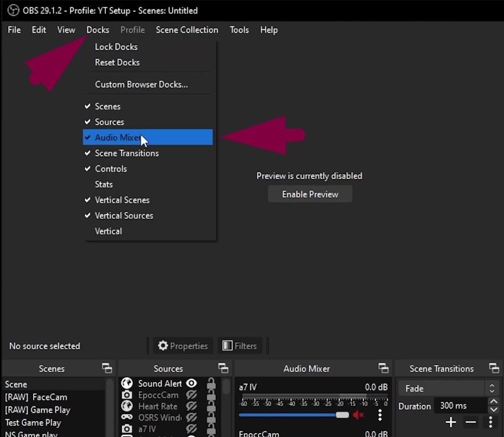The width and height of the screenshot is (504, 437).
Task: Hide the Sound Alert source
Action: tap(191, 383)
